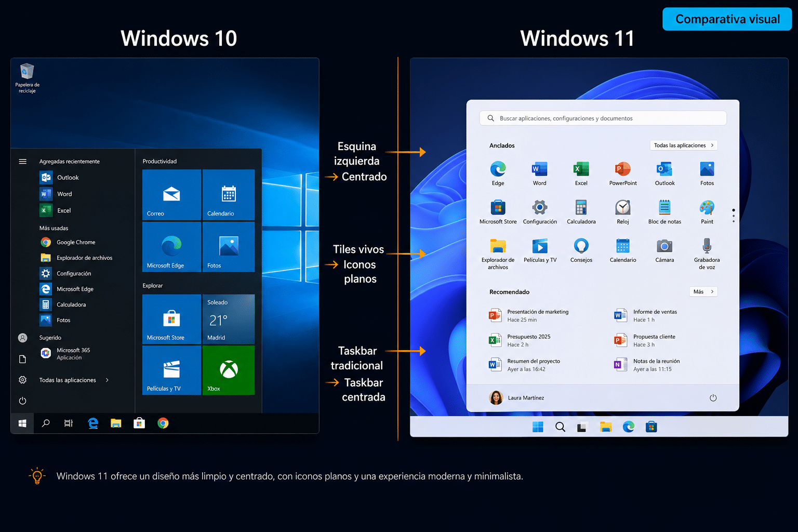Launch the Películas y TV tile in Windows 10

[x=171, y=370]
